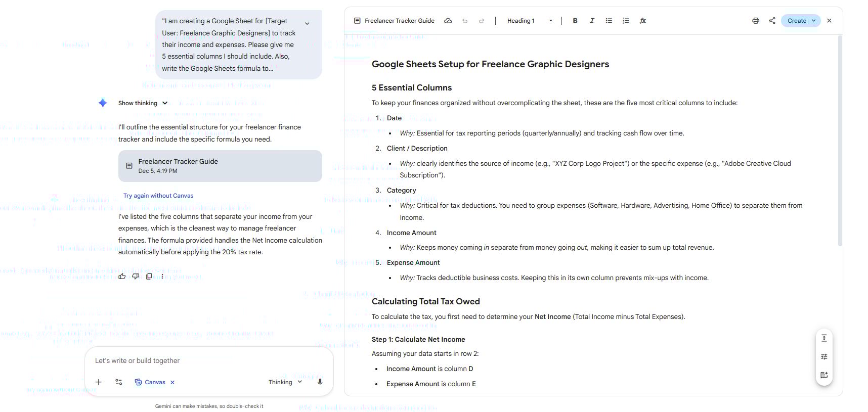
Task: Focus the "Let's write or build together" prompt box
Action: tap(209, 360)
